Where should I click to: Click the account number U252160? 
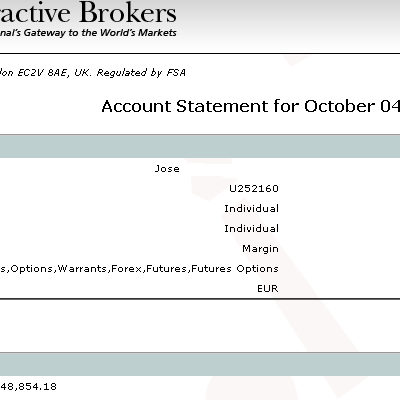(x=254, y=189)
